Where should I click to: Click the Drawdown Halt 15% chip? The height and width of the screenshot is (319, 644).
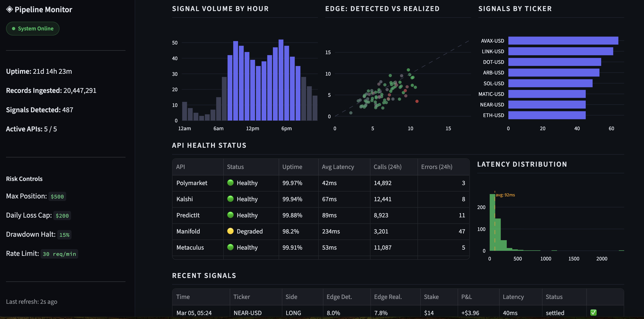64,235
